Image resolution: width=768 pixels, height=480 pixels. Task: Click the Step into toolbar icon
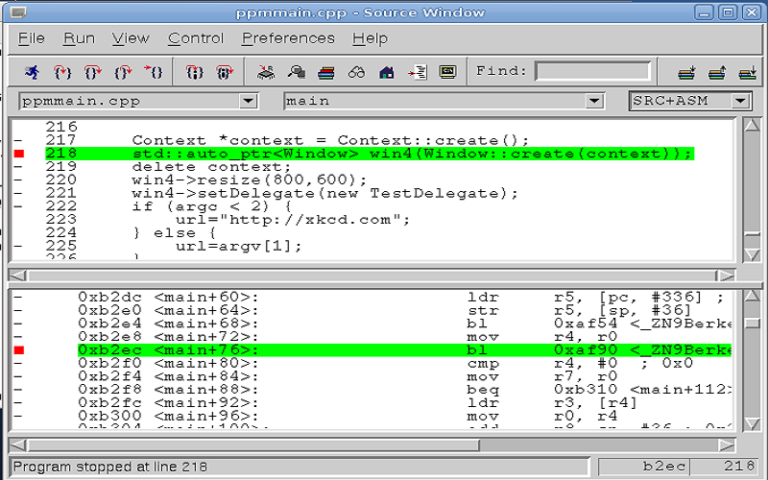(x=62, y=72)
